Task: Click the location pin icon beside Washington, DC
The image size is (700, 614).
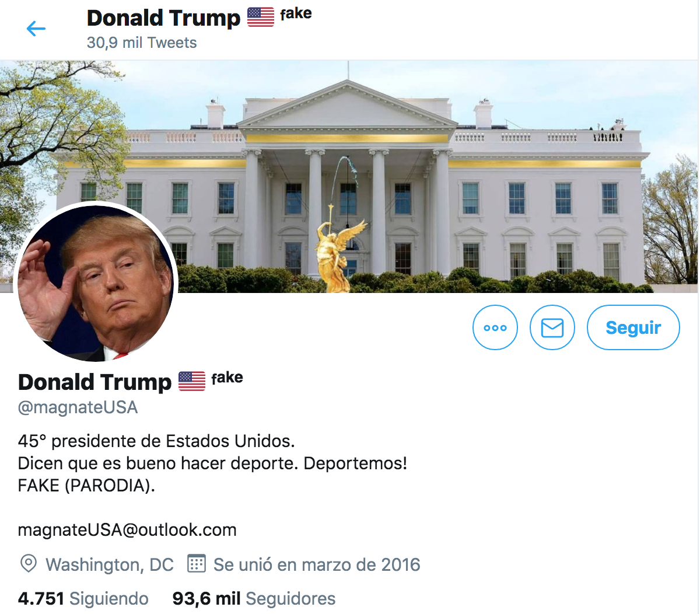Action: pyautogui.click(x=28, y=564)
